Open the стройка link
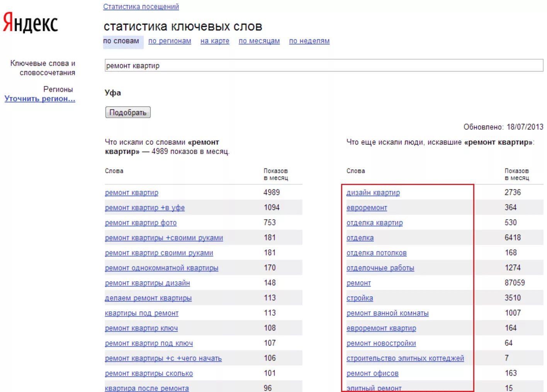The image size is (547, 392). pyautogui.click(x=360, y=298)
